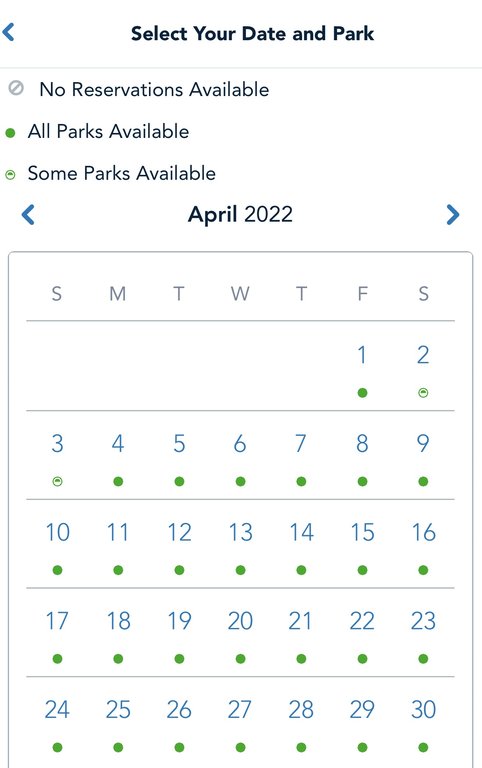Select April 1 on the calendar
This screenshot has height=768, width=482.
coord(362,355)
